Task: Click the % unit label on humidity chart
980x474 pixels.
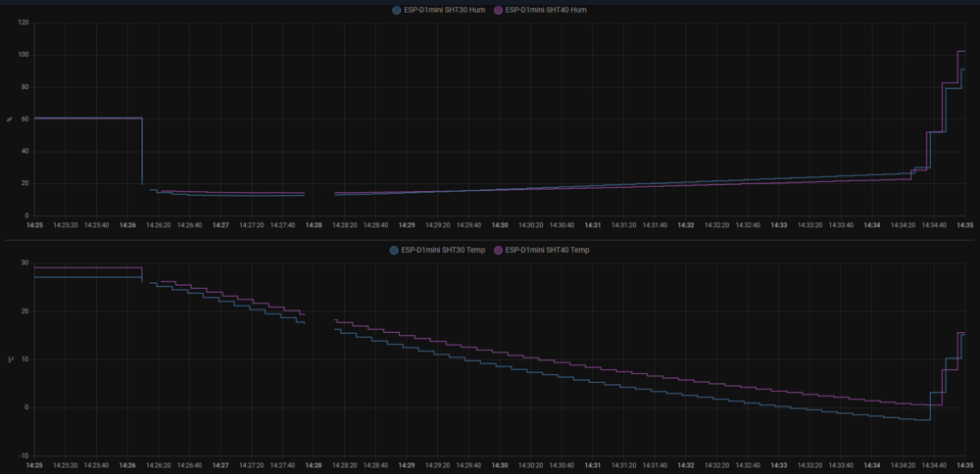Action: click(10, 119)
